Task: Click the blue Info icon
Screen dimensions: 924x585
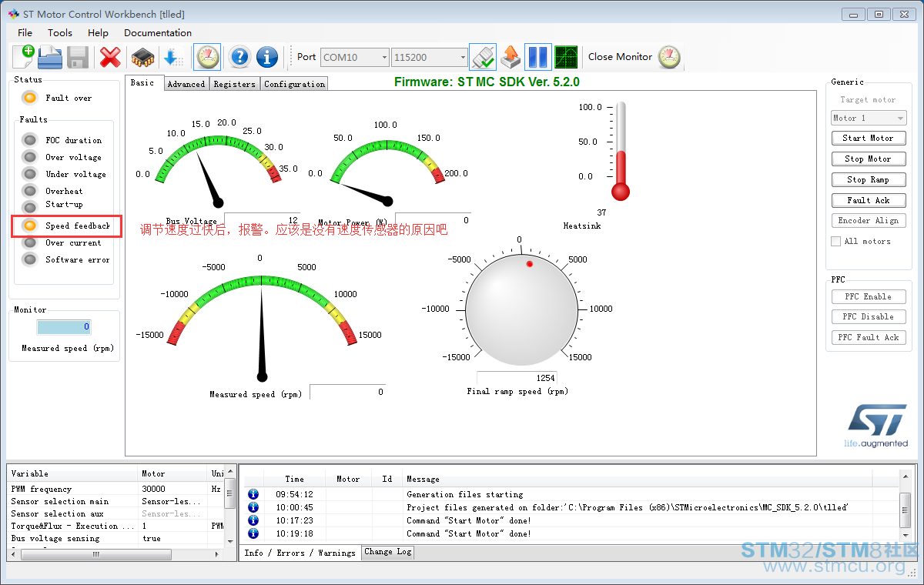Action: (267, 57)
